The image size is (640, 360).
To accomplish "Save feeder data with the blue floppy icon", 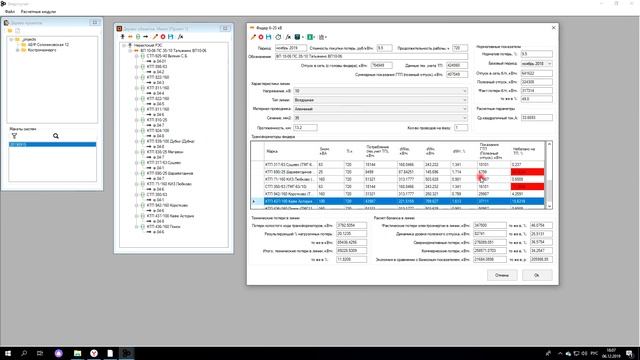I will pos(269,37).
